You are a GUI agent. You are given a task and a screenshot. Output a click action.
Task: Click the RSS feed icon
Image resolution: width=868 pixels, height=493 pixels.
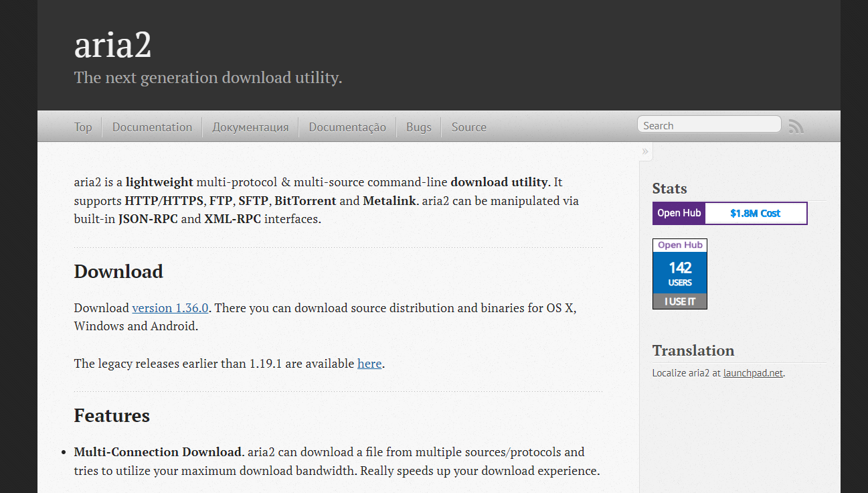pos(796,126)
